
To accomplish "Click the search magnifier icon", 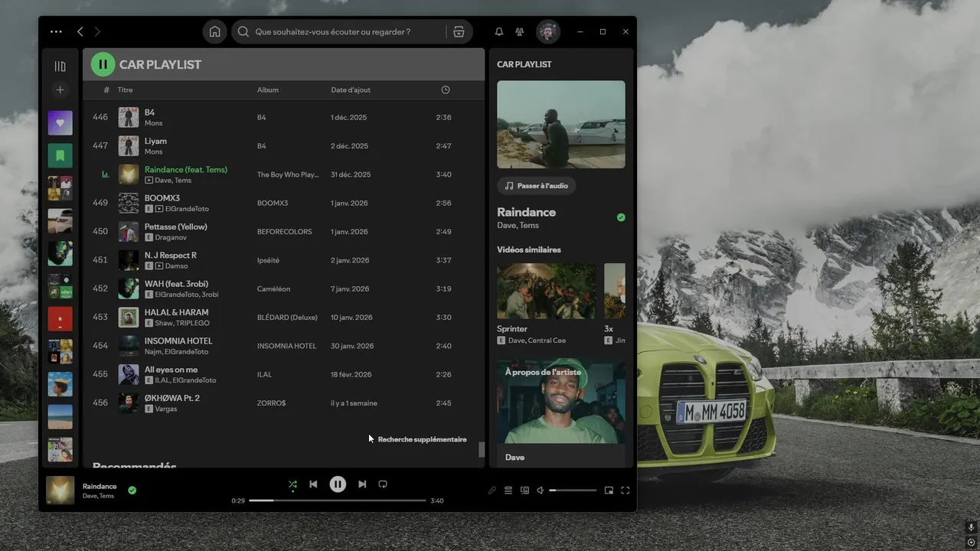I will tap(243, 32).
